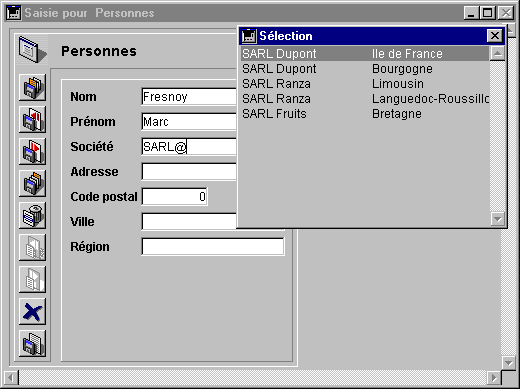The height and width of the screenshot is (389, 520).
Task: Click the empty Région input field
Action: (x=213, y=247)
